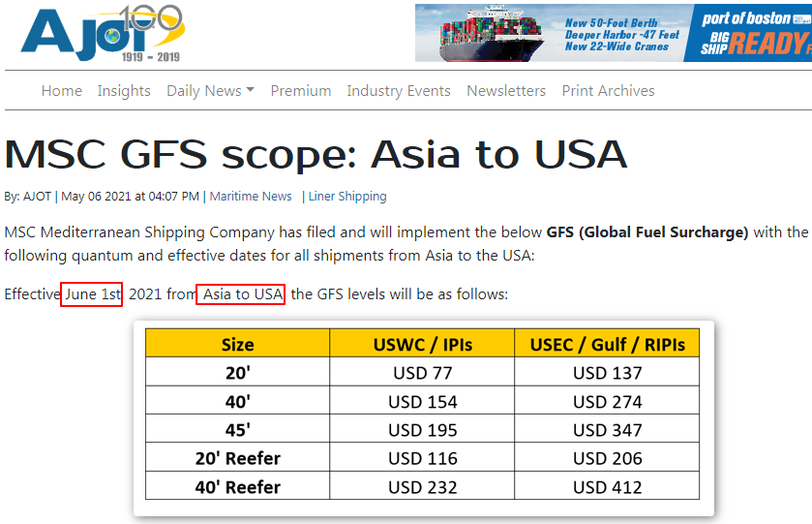Viewport: 812px width, 524px height.
Task: Follow the Liner Shipping category link
Action: click(x=347, y=197)
